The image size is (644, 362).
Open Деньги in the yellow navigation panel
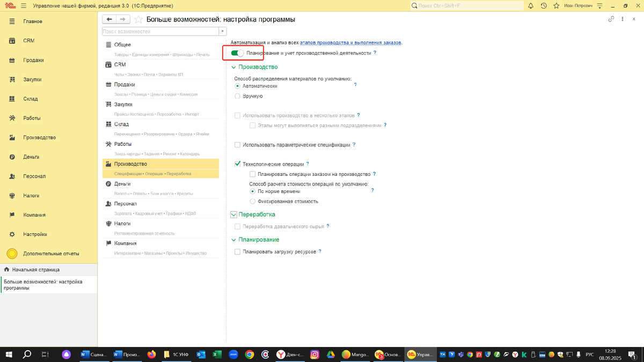pyautogui.click(x=31, y=157)
